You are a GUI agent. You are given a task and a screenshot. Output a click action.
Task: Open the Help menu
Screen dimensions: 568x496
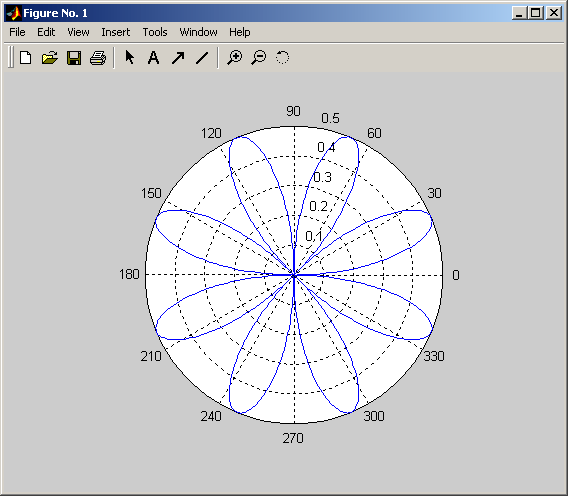239,32
